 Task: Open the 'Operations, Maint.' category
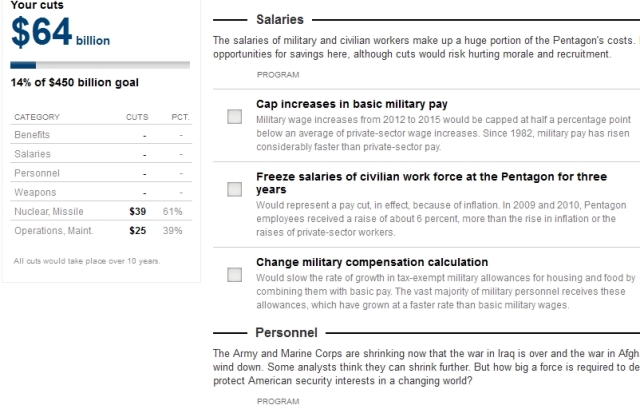coord(55,230)
